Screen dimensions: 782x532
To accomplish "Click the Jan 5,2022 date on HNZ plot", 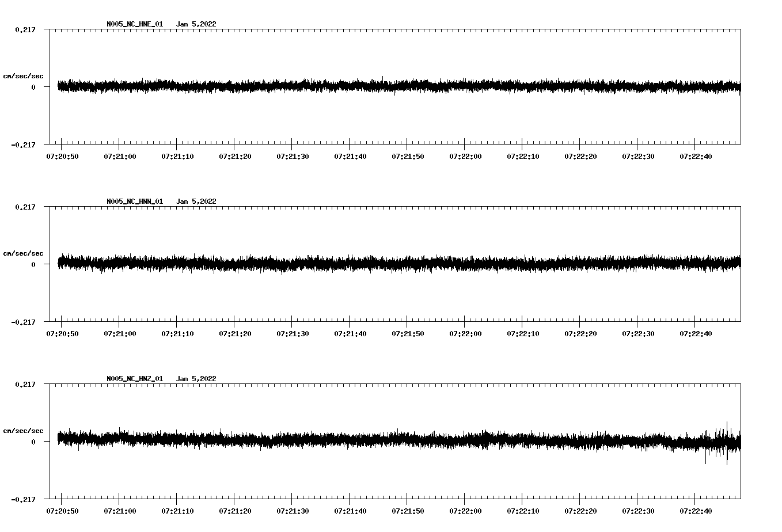I will tap(196, 379).
